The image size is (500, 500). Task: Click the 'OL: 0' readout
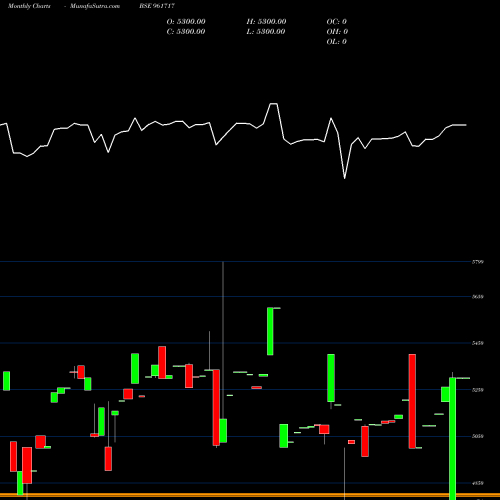(337, 42)
